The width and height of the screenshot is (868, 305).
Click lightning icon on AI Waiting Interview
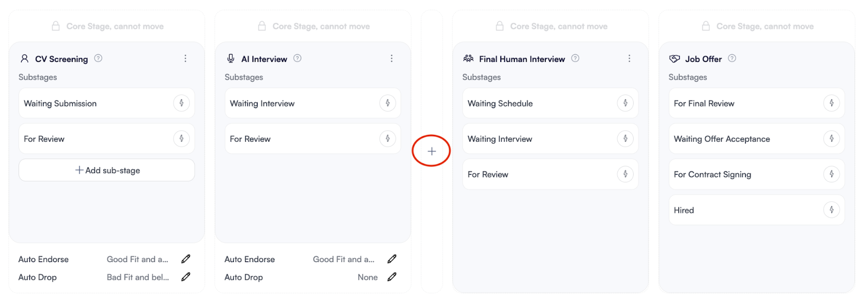(387, 103)
